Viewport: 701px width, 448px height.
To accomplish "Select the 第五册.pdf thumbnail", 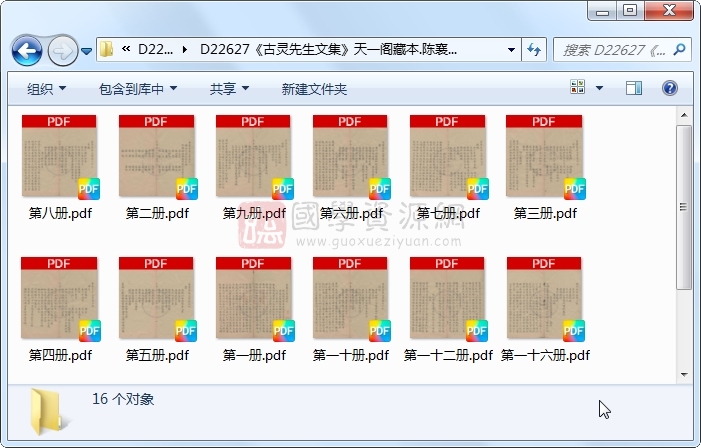I will point(157,299).
